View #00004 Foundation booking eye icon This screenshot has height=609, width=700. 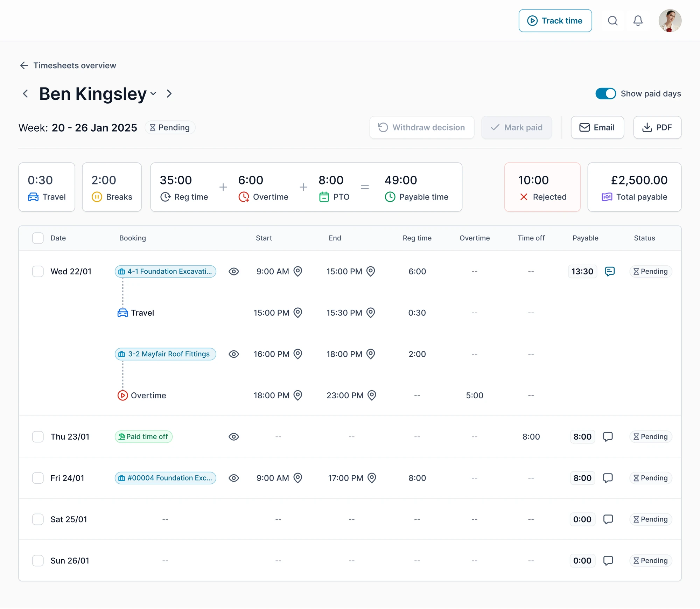(x=234, y=478)
